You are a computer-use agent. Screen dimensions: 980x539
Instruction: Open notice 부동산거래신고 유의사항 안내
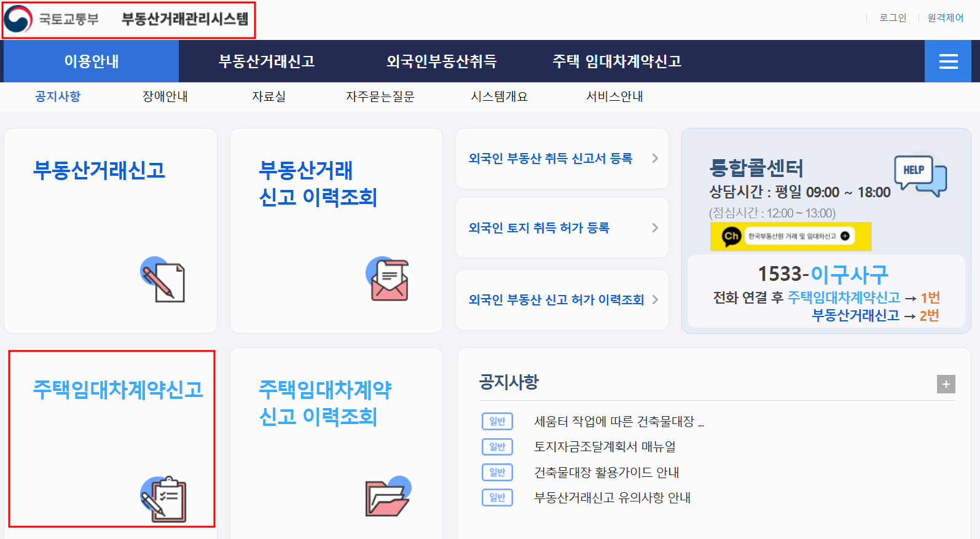coord(613,498)
